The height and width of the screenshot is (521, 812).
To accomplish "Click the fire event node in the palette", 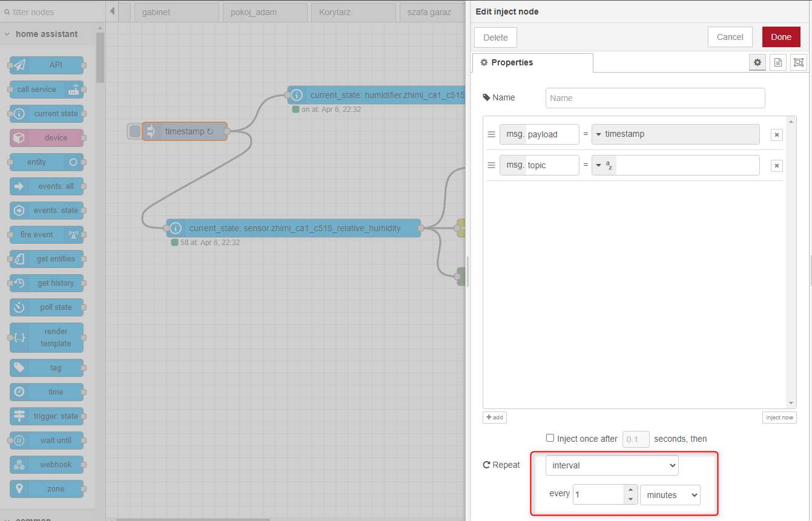I will coord(46,234).
